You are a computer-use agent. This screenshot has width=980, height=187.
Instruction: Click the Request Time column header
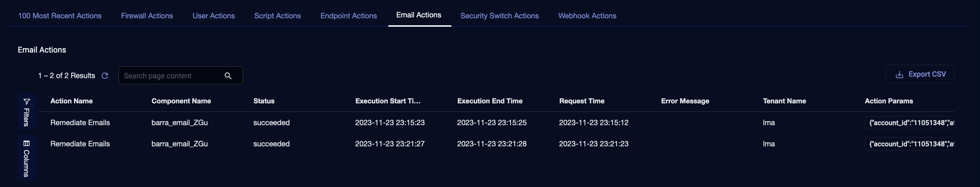coord(582,101)
